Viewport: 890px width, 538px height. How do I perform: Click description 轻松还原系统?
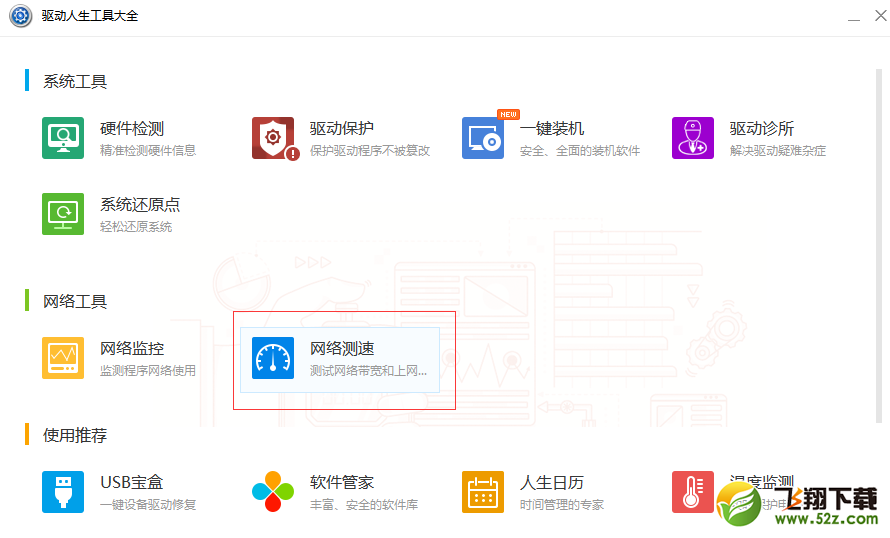coord(136,227)
